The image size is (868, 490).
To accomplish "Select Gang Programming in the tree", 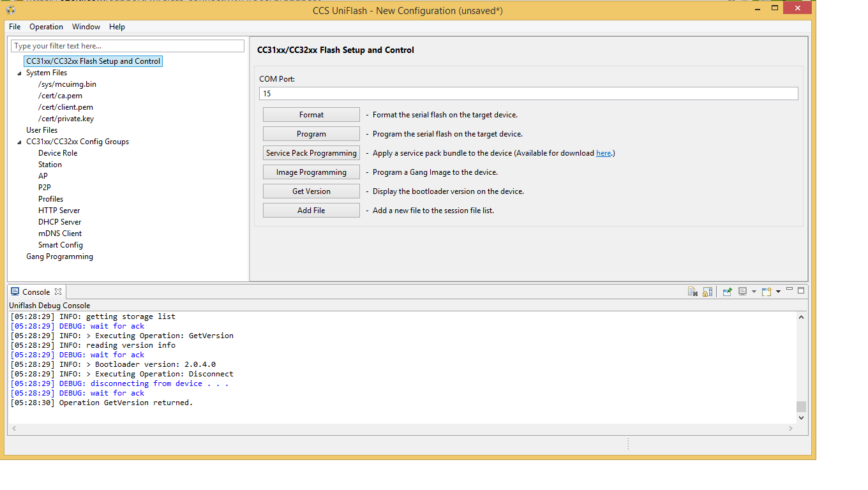I will [x=59, y=256].
